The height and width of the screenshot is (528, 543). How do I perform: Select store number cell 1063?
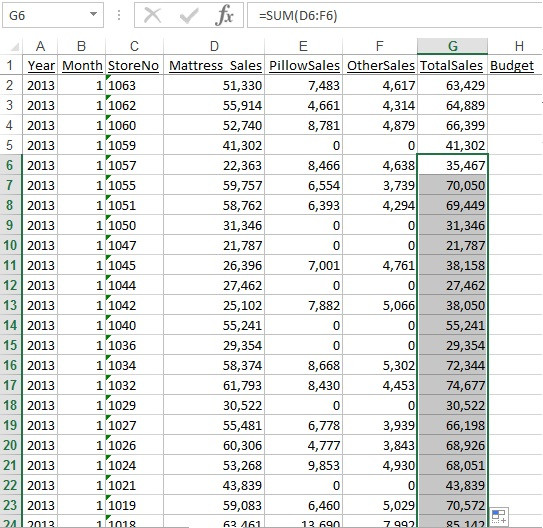(x=134, y=85)
